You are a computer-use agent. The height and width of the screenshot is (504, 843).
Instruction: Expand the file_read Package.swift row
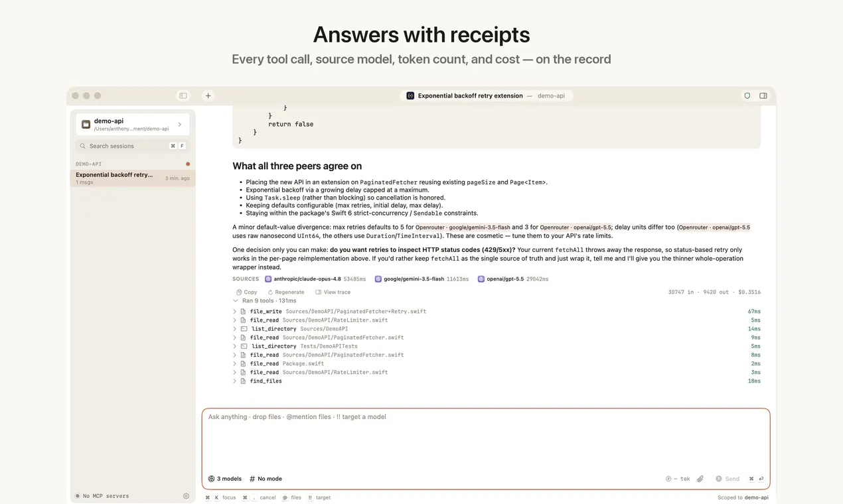tap(497, 363)
